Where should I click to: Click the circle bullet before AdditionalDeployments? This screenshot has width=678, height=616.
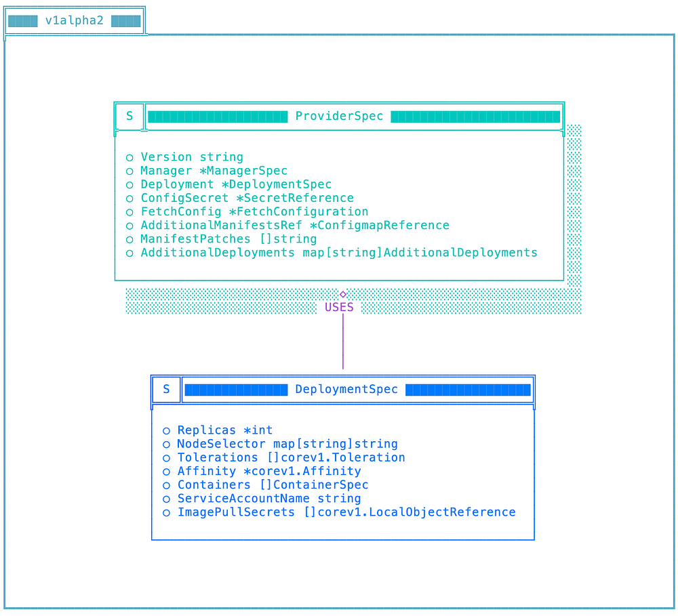(129, 253)
